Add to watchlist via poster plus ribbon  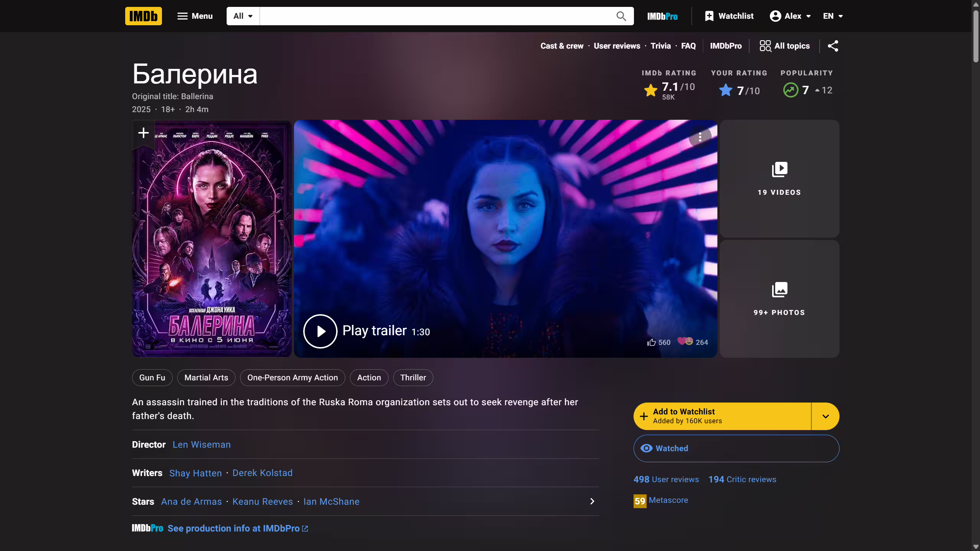pos(144,133)
